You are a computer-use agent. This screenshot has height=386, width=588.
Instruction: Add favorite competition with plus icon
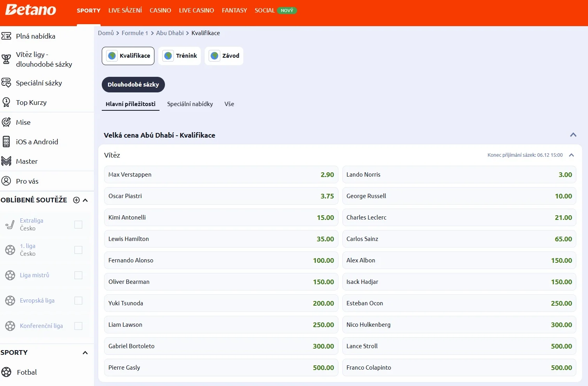coord(76,200)
